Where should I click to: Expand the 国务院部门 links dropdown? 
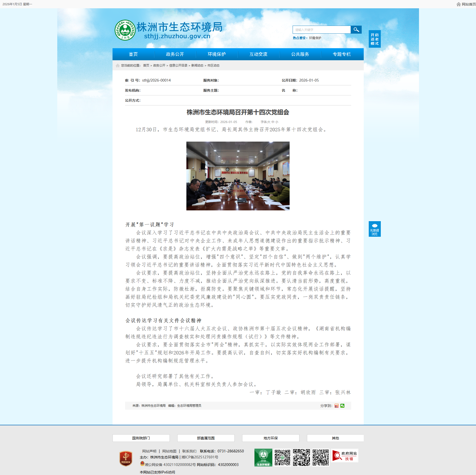tap(141, 438)
